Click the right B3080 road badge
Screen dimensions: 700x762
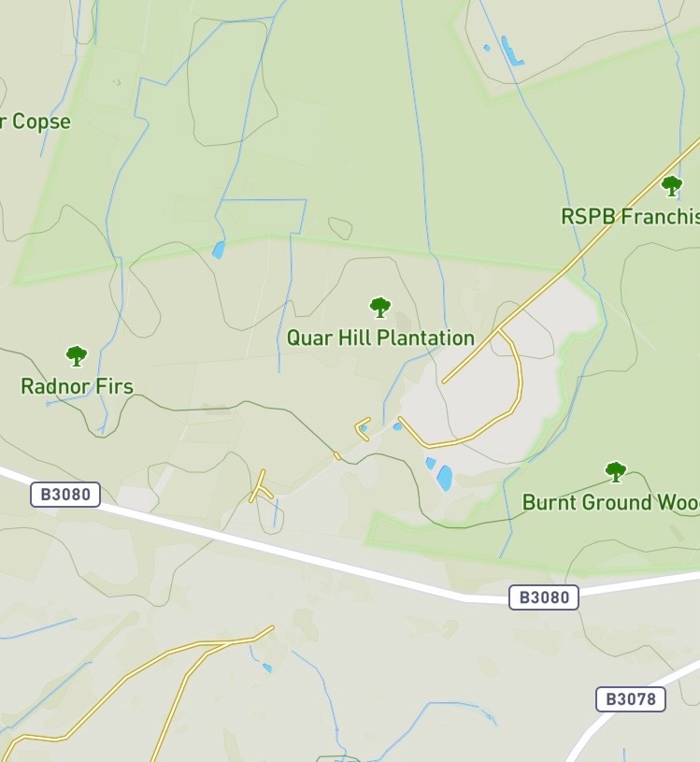tap(544, 597)
